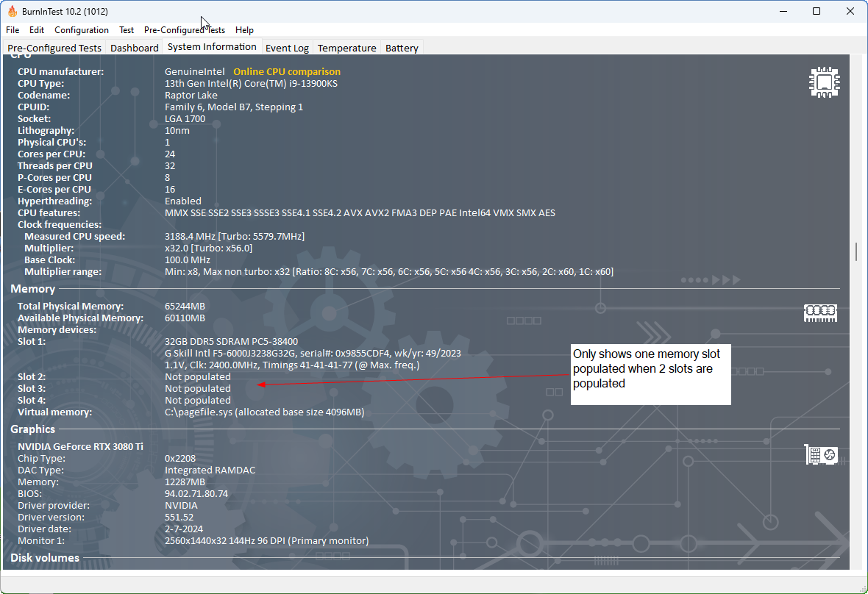Click the Disk volumes section heading

pos(45,557)
